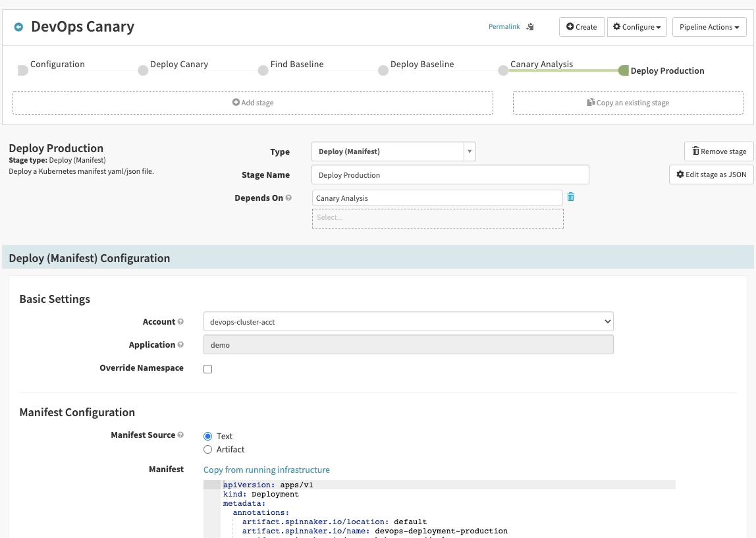Expand the Account dropdown devops-cluster-acct

408,322
